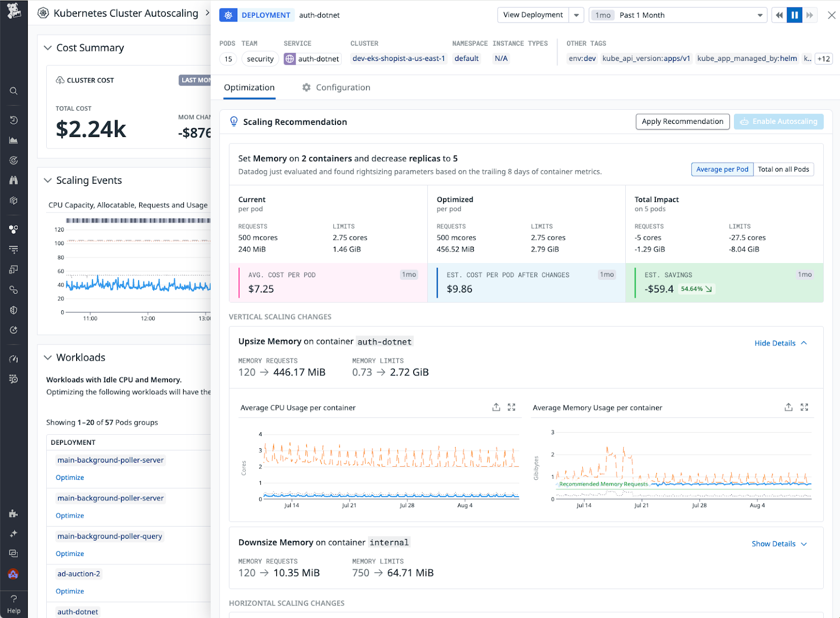Open the user avatar in sidebar
This screenshot has width=840, height=618.
[14, 574]
